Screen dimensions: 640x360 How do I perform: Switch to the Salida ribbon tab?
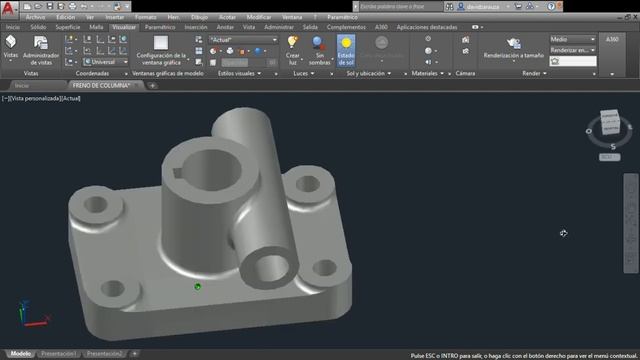coord(310,27)
